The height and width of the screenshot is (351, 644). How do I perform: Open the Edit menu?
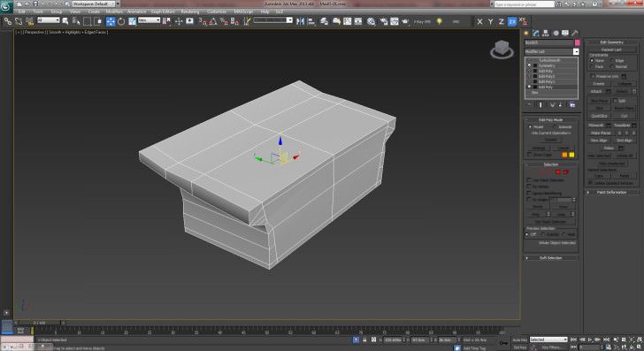click(x=21, y=11)
